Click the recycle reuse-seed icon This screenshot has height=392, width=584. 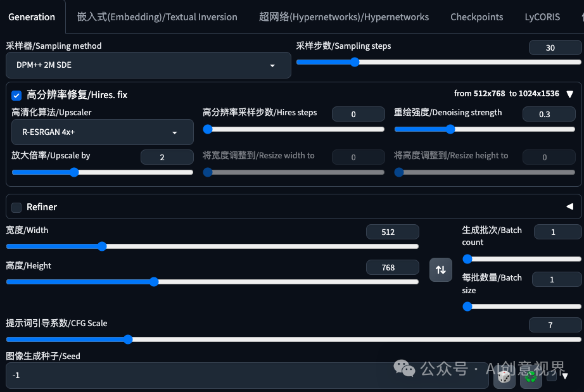click(x=531, y=376)
